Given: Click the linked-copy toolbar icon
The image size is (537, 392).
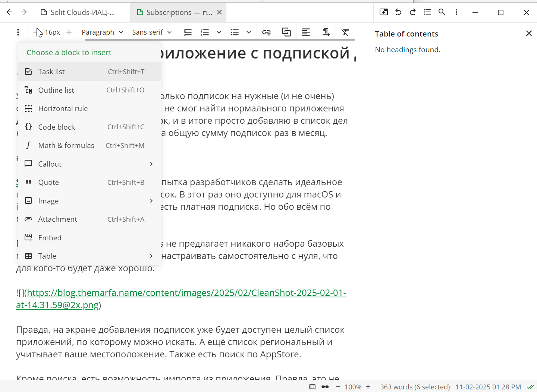Looking at the screenshot, I should pyautogui.click(x=286, y=32).
